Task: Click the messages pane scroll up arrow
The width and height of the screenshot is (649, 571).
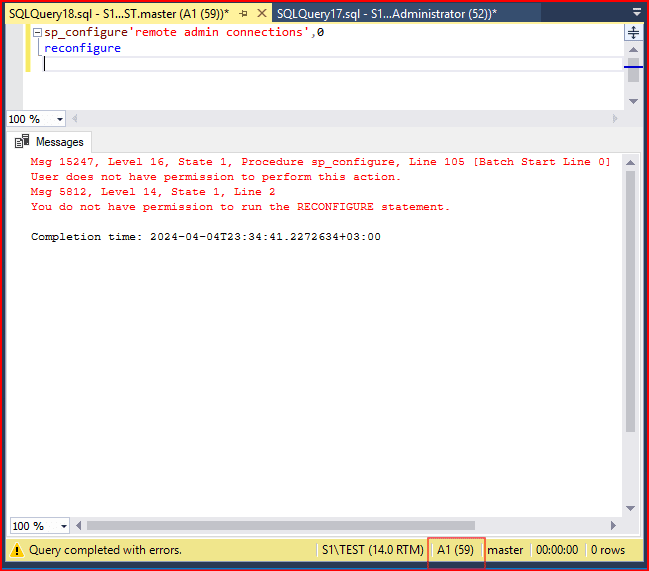Action: point(631,161)
